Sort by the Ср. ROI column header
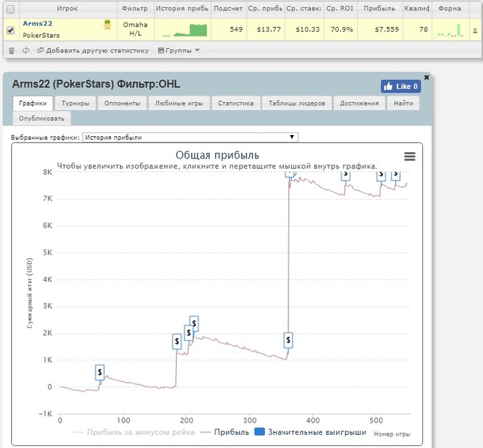 click(x=339, y=8)
